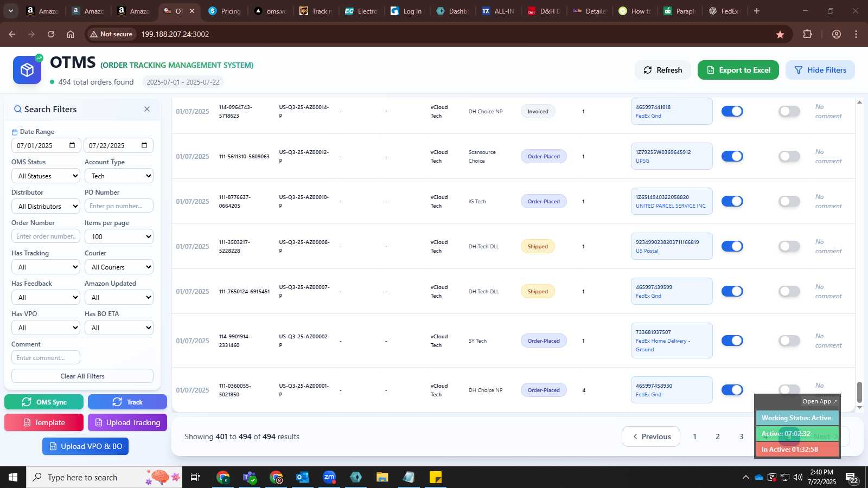Open the Account Type dropdown

[x=119, y=176]
